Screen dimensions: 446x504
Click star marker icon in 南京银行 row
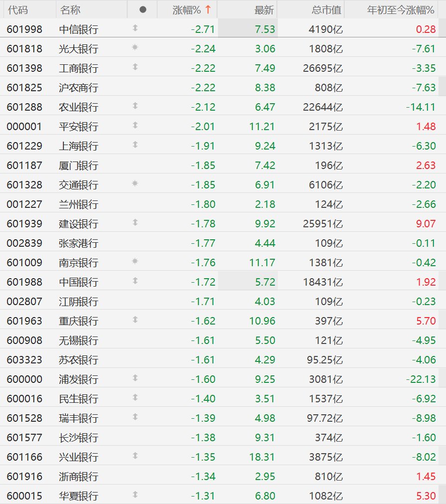click(x=135, y=261)
